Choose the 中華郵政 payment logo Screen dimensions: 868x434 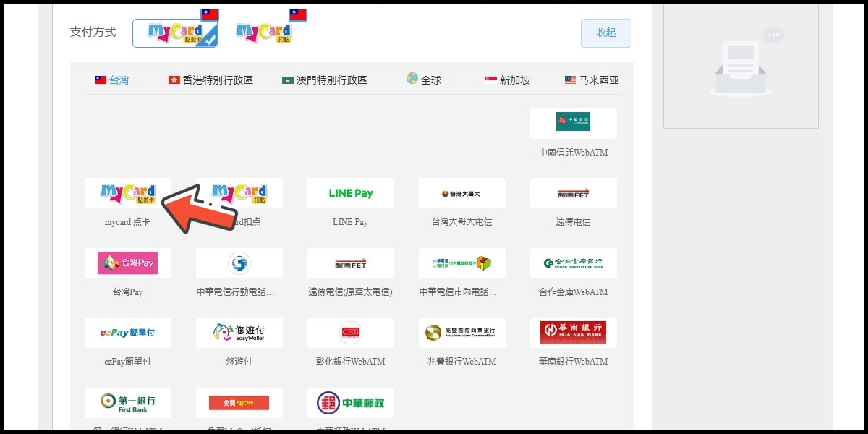pos(351,403)
